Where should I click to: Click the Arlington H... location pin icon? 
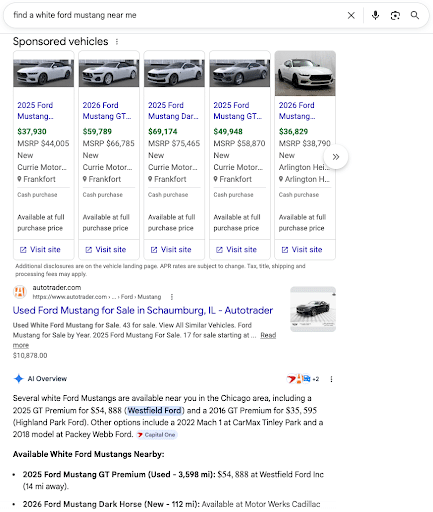coord(281,179)
